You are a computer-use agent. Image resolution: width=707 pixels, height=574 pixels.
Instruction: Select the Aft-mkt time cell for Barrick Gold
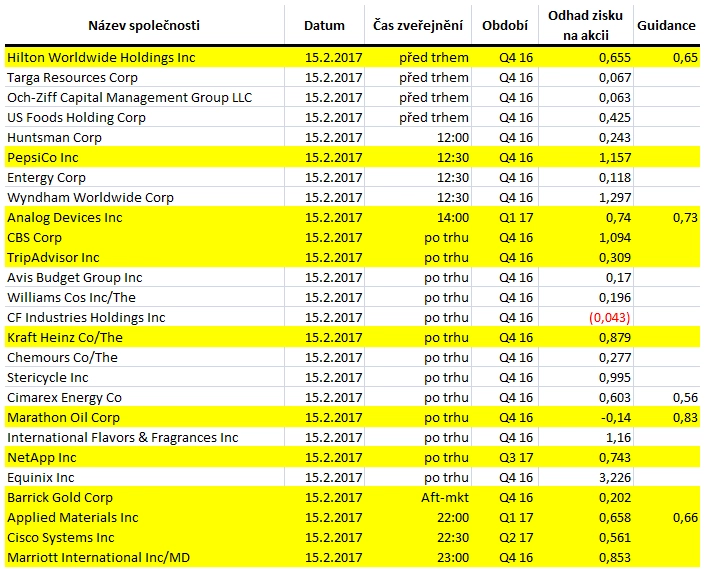[445, 497]
